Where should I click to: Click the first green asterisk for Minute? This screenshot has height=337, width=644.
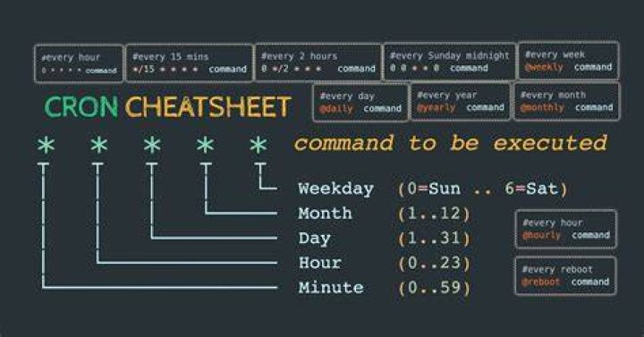[x=46, y=146]
